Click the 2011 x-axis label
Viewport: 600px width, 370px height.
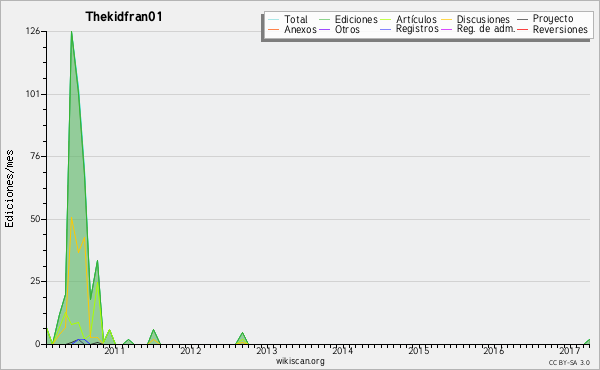coord(115,350)
